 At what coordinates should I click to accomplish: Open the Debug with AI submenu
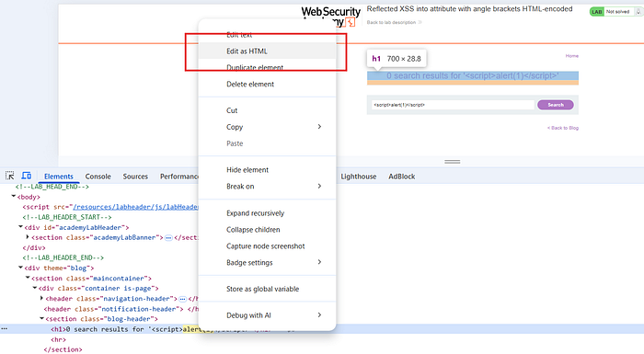tap(267, 315)
